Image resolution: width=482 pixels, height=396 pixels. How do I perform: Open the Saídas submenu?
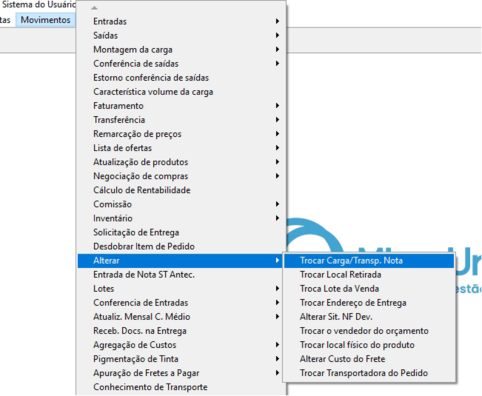click(182, 35)
